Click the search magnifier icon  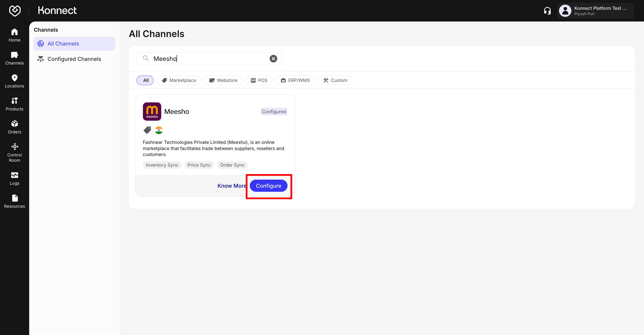(146, 59)
